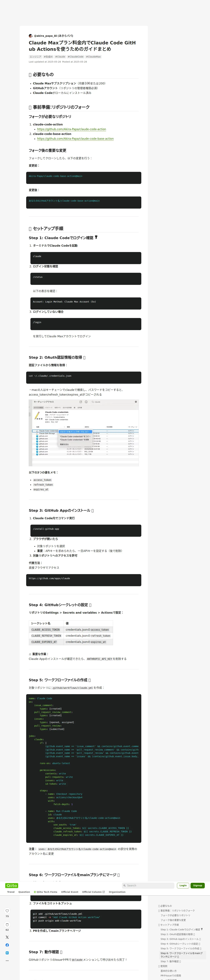The image size is (210, 980).
Task: Click the cat ~/.claude/.credentials.json code block
Action: point(84,378)
